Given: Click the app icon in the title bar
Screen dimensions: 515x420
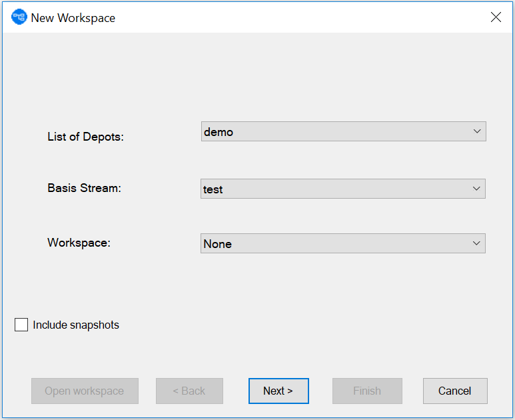Looking at the screenshot, I should [19, 17].
